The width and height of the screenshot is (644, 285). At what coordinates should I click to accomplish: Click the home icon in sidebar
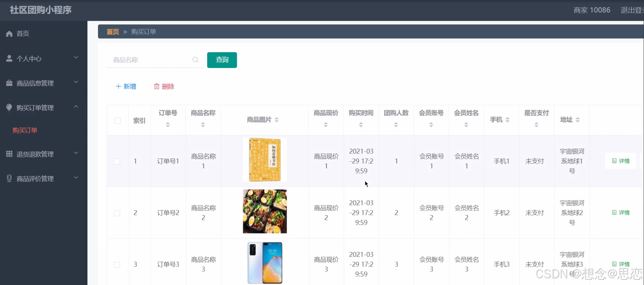pyautogui.click(x=9, y=34)
